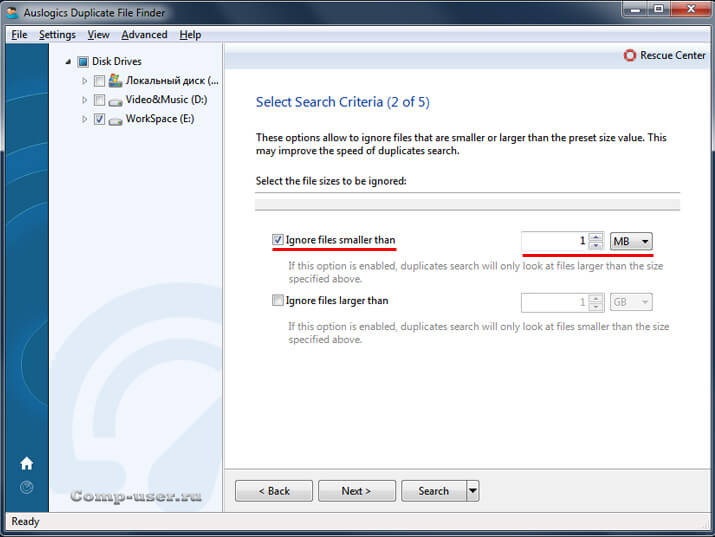Viewport: 715px width, 537px height.
Task: Open the View menu
Action: point(98,35)
